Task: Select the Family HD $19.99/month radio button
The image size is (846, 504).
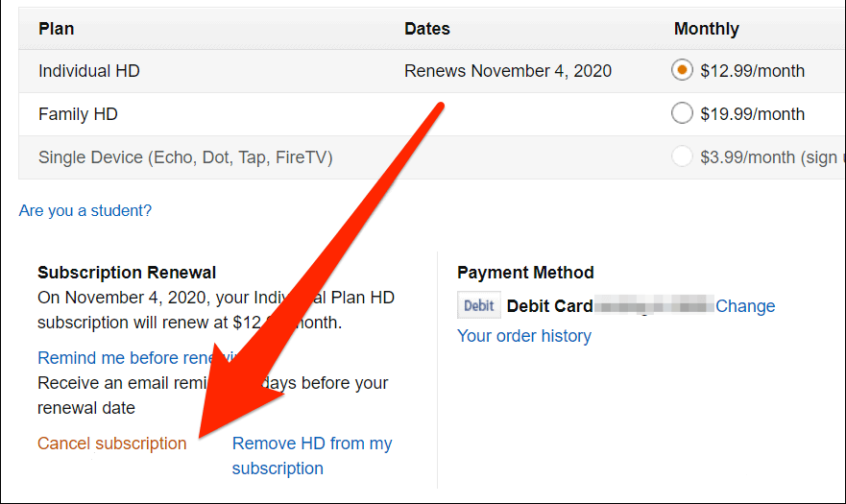Action: pyautogui.click(x=682, y=113)
